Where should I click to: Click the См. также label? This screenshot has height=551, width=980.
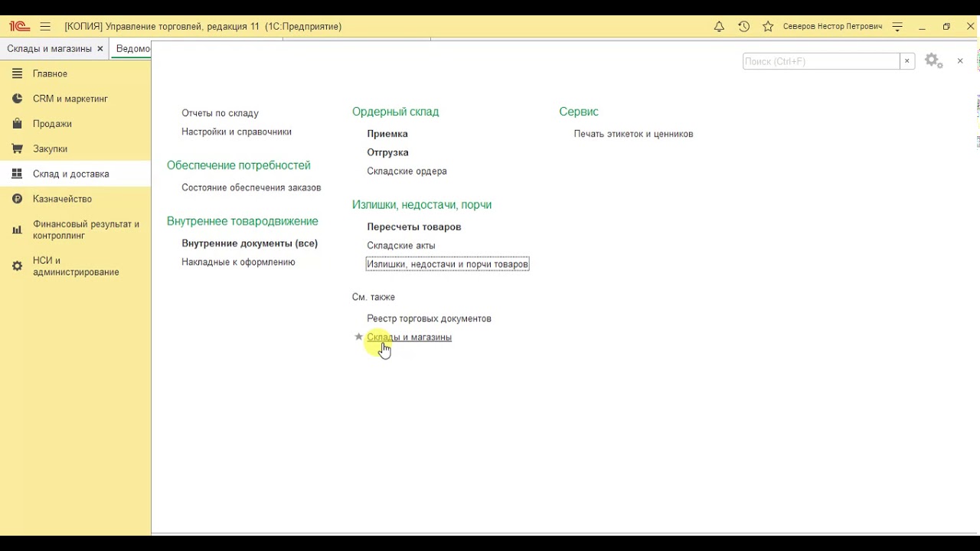coord(374,297)
